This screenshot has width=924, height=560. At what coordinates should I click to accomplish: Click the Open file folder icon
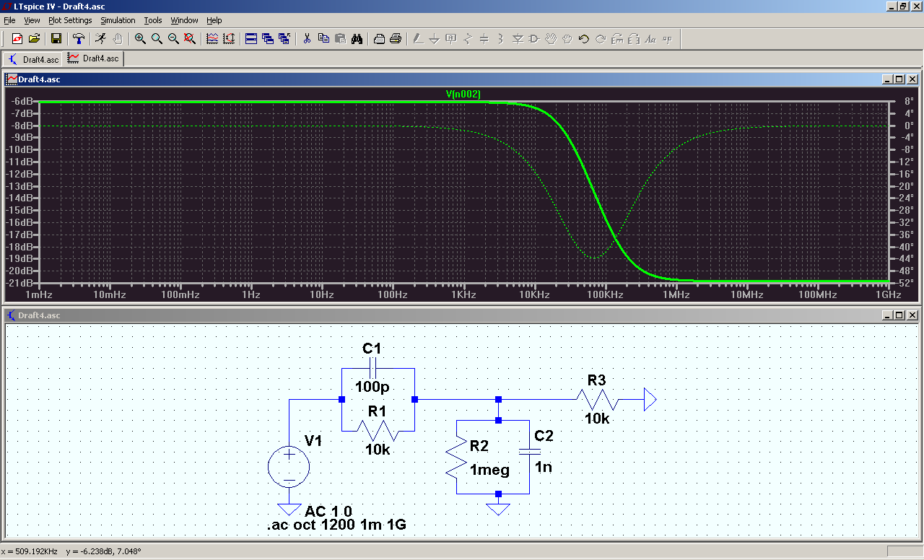click(x=34, y=39)
